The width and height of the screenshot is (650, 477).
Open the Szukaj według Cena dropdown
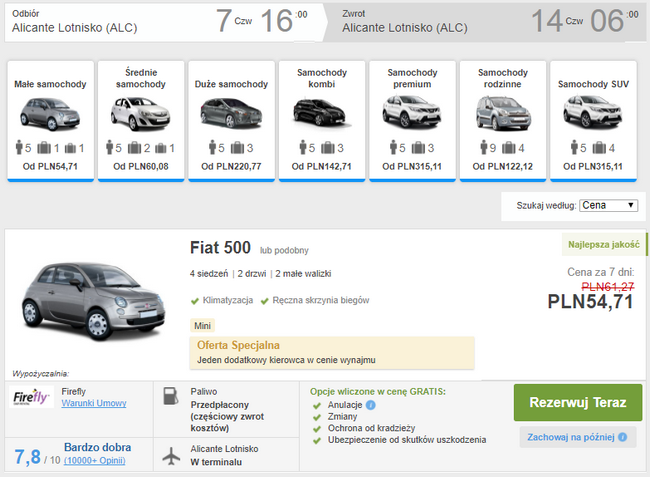click(x=608, y=205)
